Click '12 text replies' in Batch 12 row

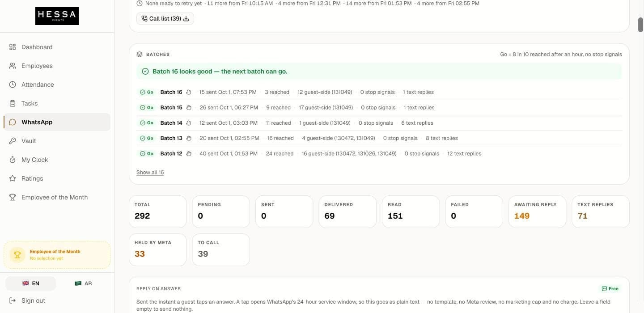click(464, 153)
